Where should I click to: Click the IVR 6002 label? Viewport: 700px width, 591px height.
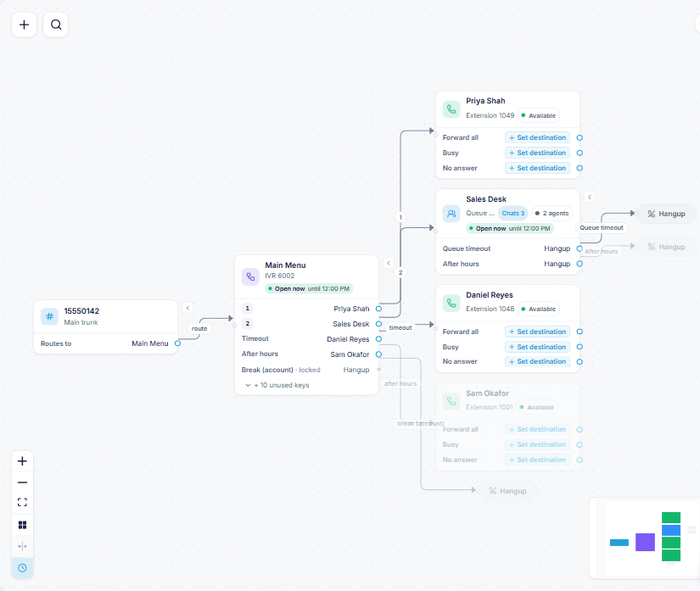[279, 276]
